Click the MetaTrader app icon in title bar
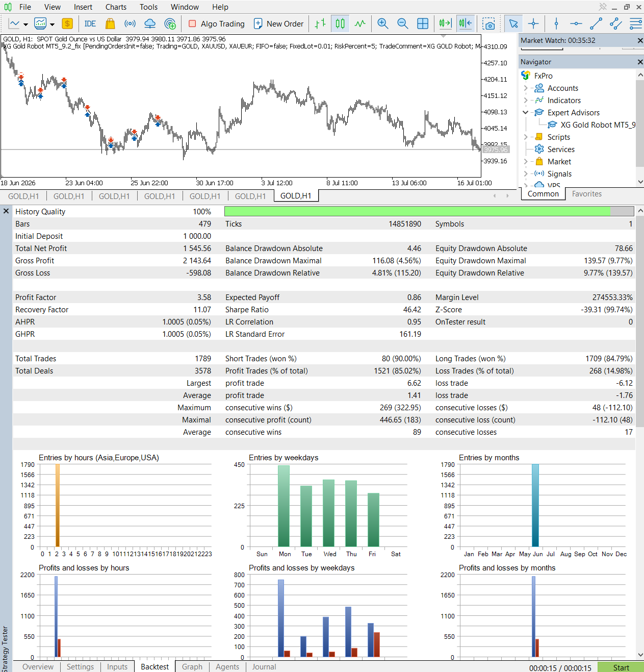644x672 pixels. click(8, 7)
